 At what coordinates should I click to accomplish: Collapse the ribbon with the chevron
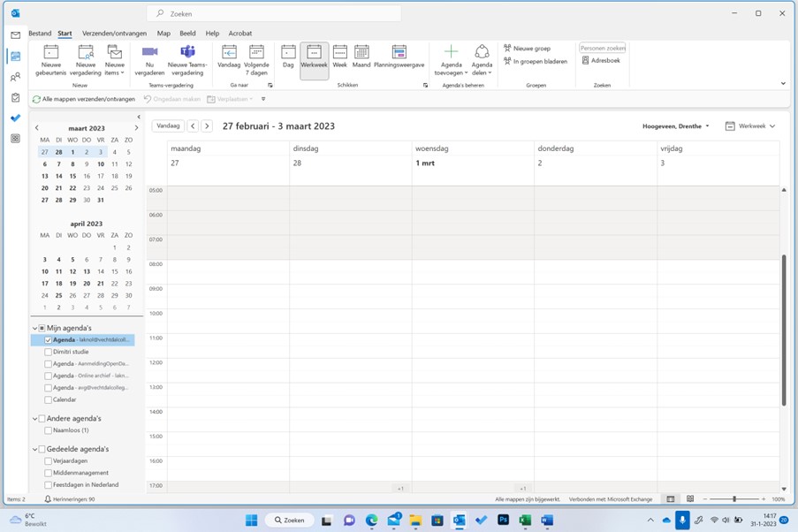[783, 83]
